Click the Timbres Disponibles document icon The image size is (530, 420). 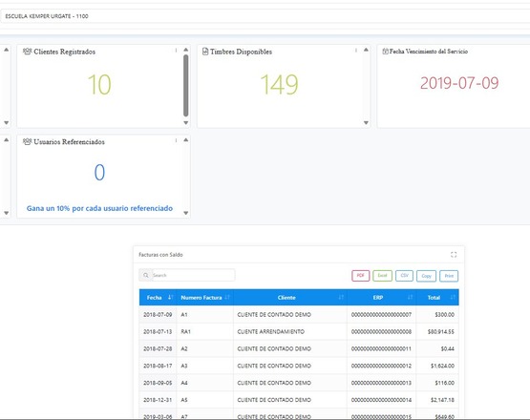205,52
